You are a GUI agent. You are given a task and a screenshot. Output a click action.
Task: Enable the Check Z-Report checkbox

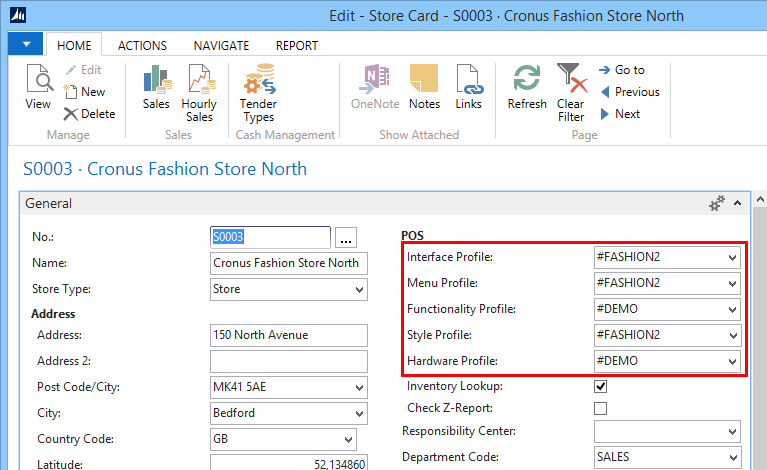[601, 408]
